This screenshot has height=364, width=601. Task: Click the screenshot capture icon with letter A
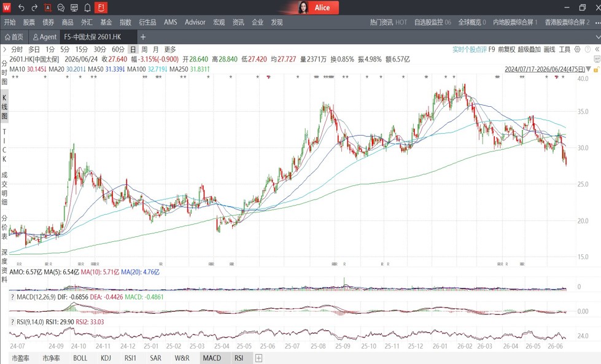[x=47, y=7]
